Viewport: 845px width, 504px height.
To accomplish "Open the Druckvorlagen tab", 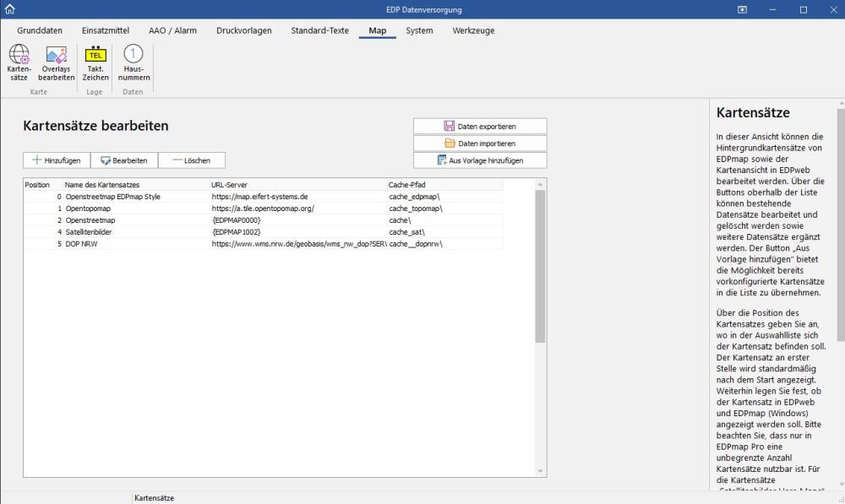I will (x=243, y=30).
